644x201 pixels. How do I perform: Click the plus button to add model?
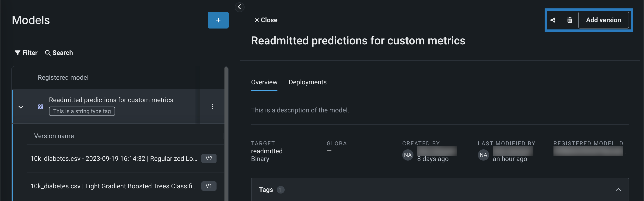coord(218,20)
